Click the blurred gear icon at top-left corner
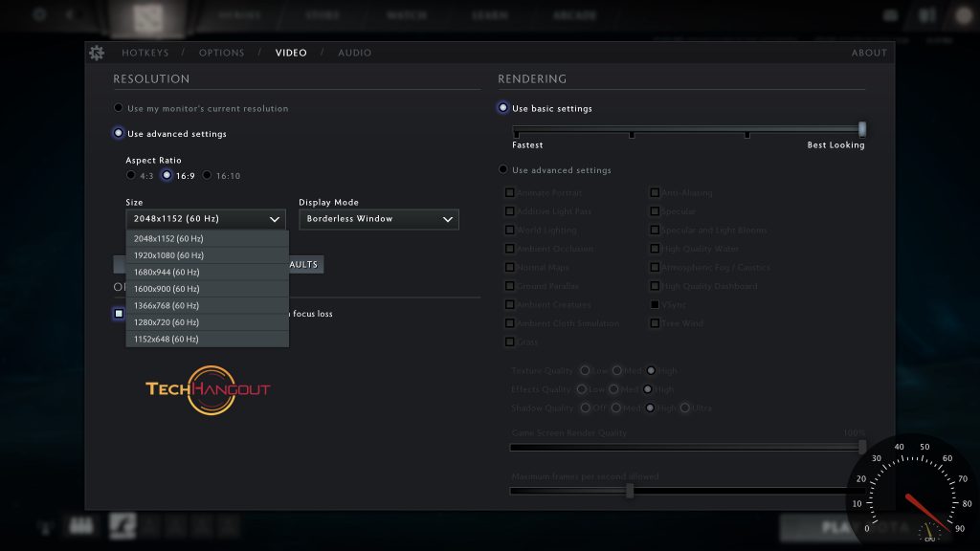The image size is (980, 551). 39,13
